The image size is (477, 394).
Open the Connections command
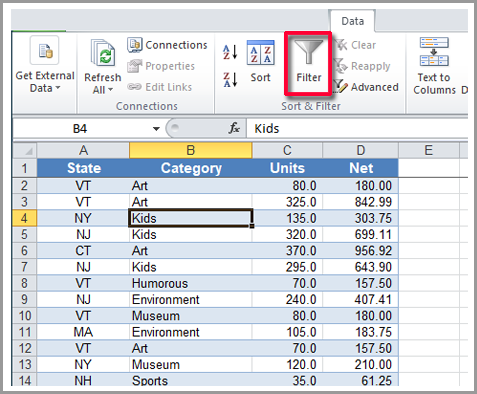(x=167, y=45)
